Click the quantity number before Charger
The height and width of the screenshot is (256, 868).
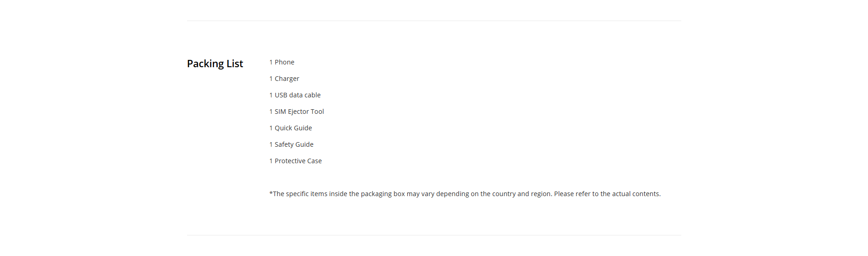pos(271,79)
